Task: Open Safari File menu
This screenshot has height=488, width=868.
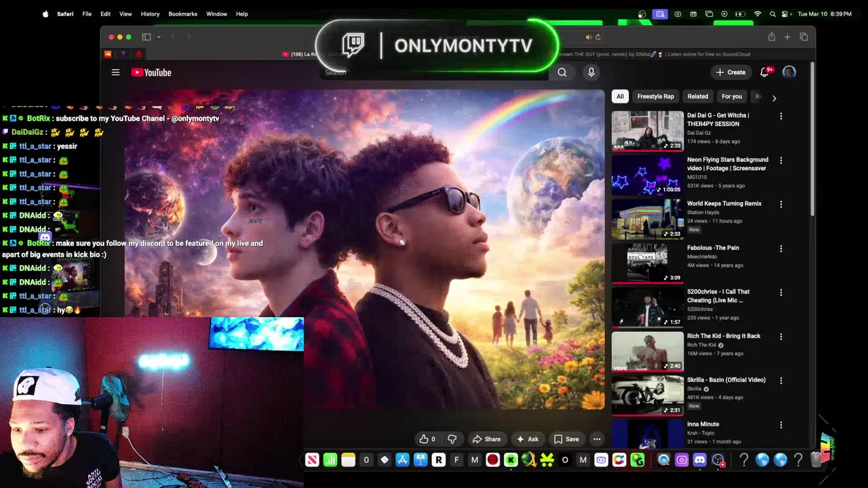Action: pos(87,14)
